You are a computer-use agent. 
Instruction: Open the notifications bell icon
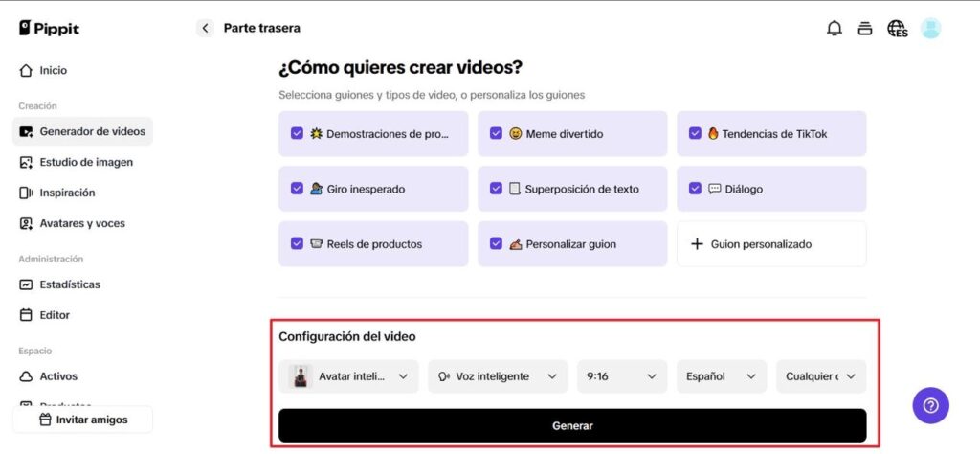[x=835, y=28]
